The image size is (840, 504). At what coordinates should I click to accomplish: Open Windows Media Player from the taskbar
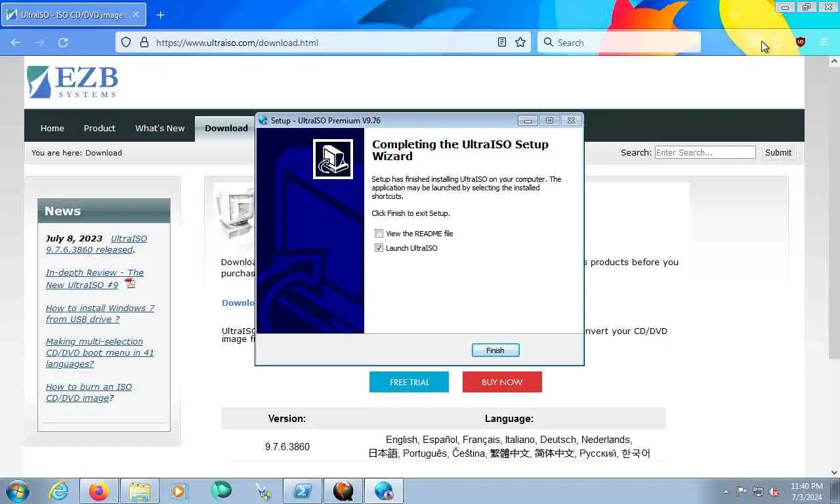coord(179,491)
